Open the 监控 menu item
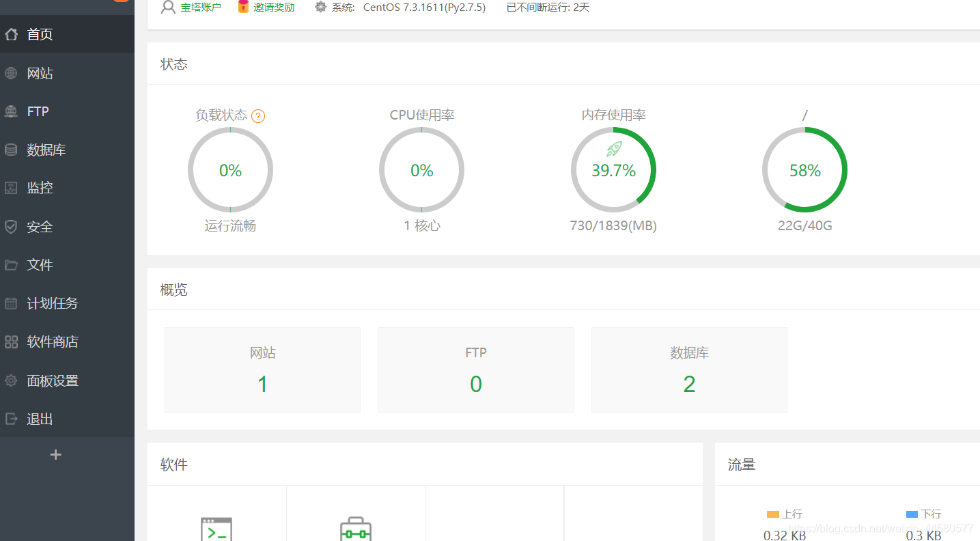This screenshot has height=541, width=980. [67, 188]
